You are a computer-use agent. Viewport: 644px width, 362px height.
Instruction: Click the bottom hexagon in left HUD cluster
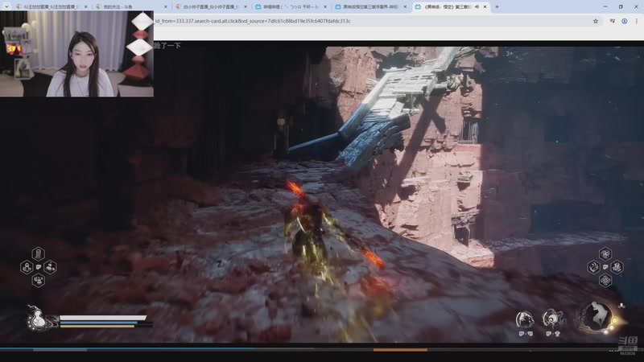tap(38, 281)
